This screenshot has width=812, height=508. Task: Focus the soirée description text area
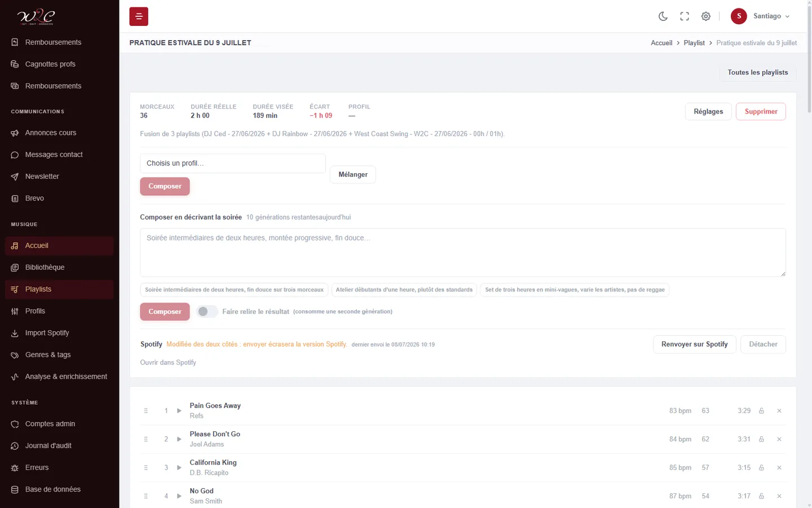(463, 252)
